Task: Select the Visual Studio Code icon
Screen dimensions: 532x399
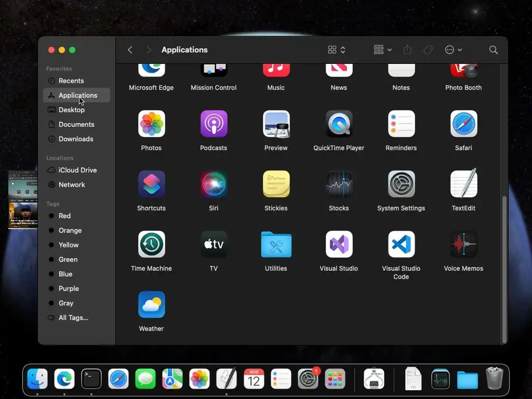Action: pos(401,244)
